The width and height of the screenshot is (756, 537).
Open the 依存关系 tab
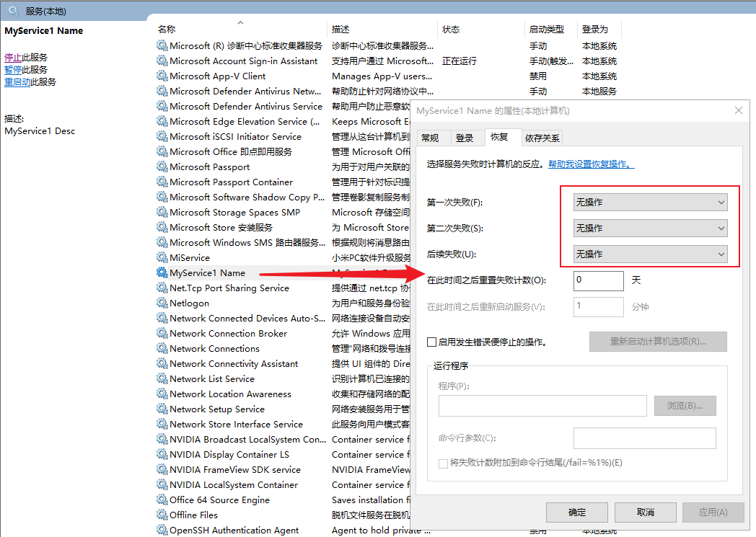(542, 138)
